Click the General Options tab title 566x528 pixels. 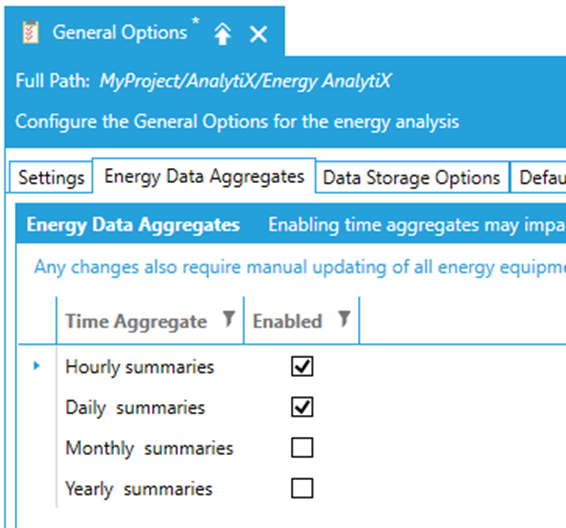(120, 32)
